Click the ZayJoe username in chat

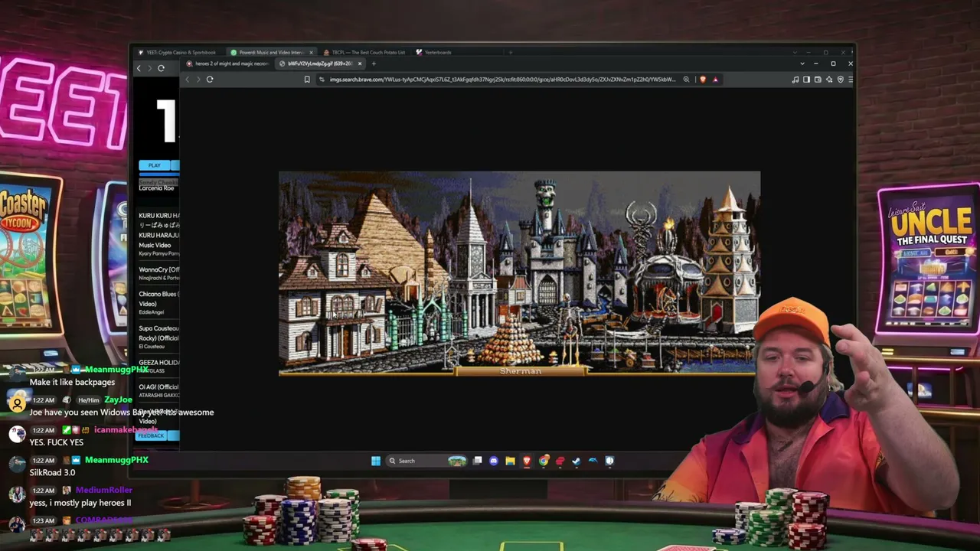click(x=118, y=399)
